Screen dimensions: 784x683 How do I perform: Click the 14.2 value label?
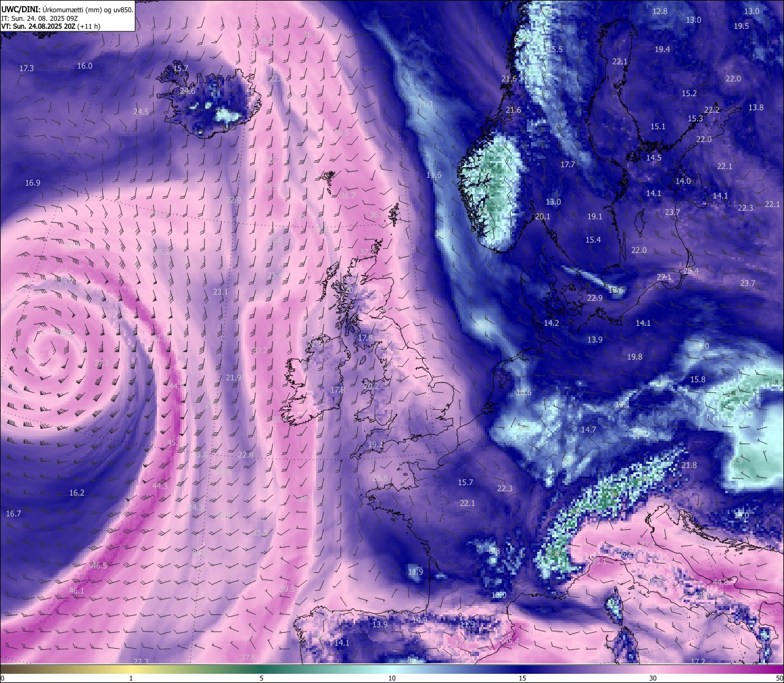pos(551,323)
